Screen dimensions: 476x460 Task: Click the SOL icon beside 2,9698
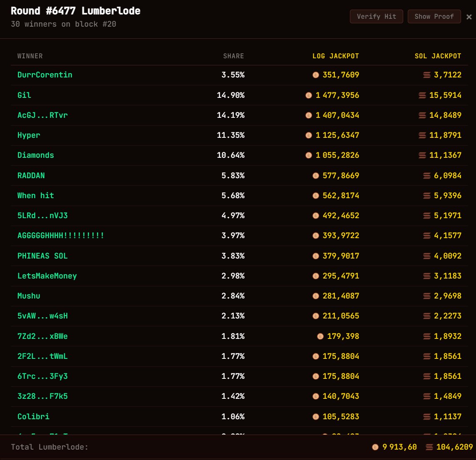pyautogui.click(x=427, y=296)
